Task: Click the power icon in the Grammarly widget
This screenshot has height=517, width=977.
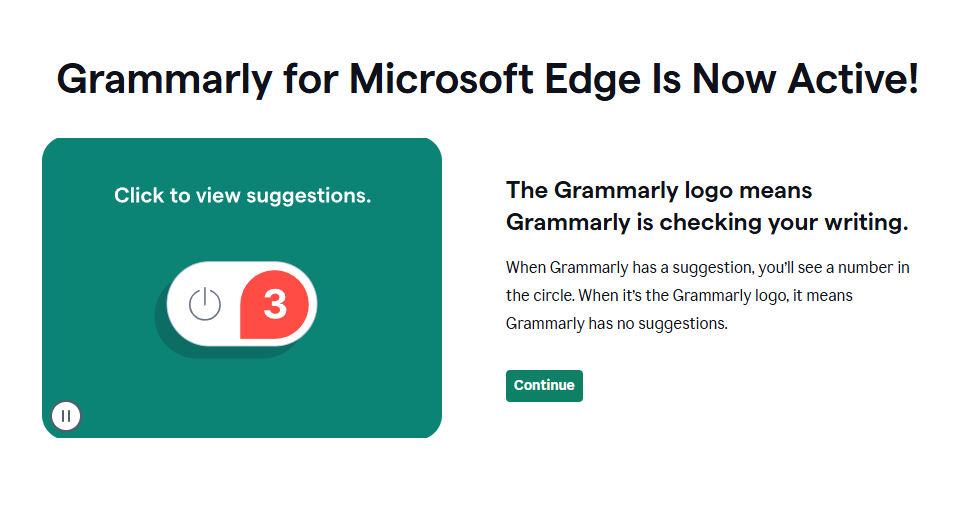Action: (204, 303)
